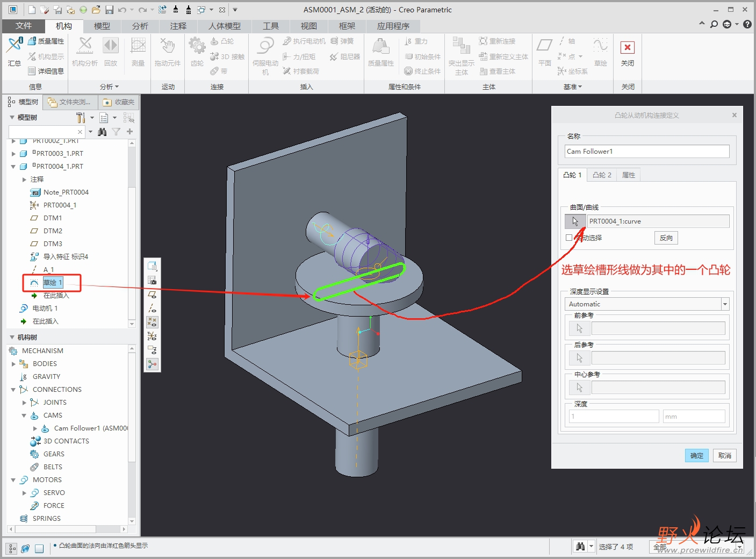Open the help question mark icon
The image size is (756, 559).
(747, 24)
